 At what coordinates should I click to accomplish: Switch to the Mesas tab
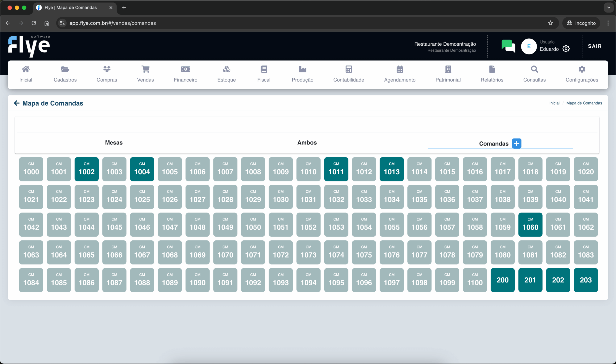tap(114, 143)
